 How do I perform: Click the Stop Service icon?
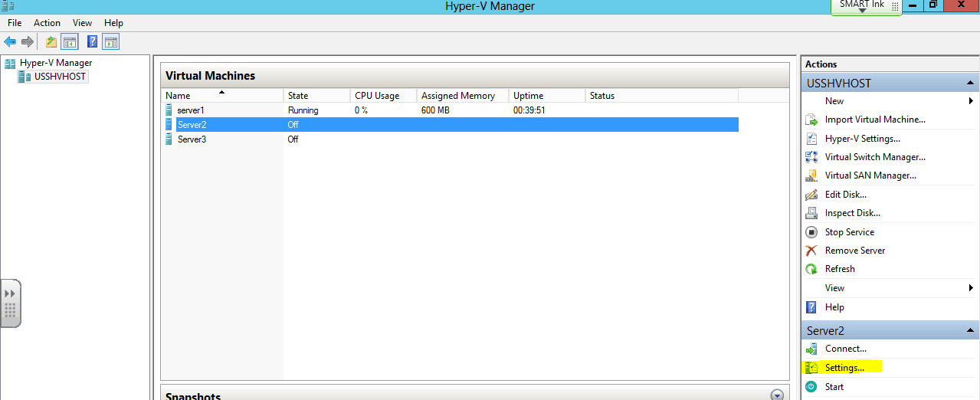click(811, 232)
